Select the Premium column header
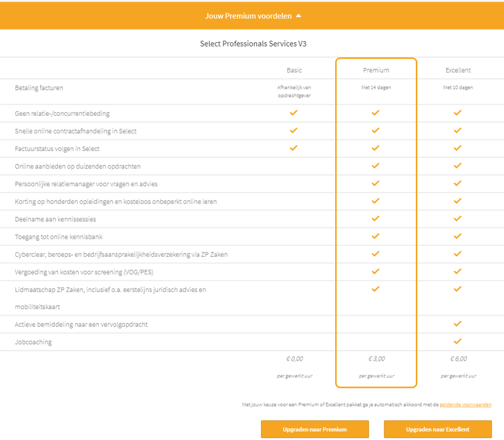Viewport: 504px width, 440px height. (375, 70)
